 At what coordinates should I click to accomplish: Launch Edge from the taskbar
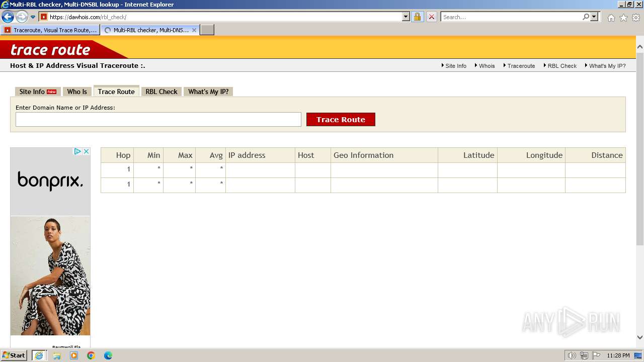pos(108,355)
